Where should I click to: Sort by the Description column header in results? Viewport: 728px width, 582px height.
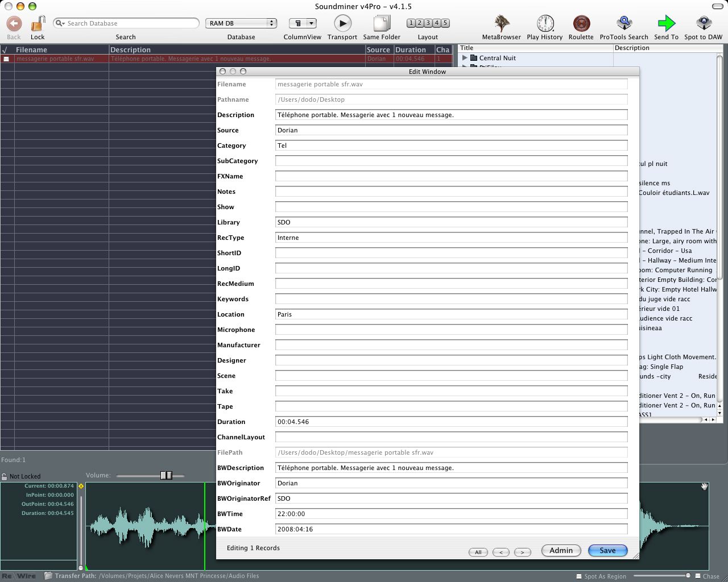(x=237, y=50)
